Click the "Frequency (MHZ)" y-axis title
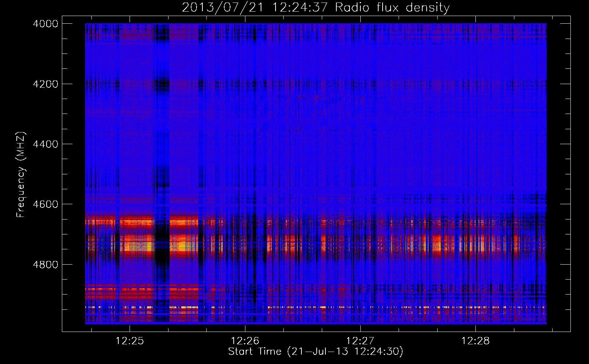Image resolution: width=589 pixels, height=364 pixels. [x=21, y=175]
